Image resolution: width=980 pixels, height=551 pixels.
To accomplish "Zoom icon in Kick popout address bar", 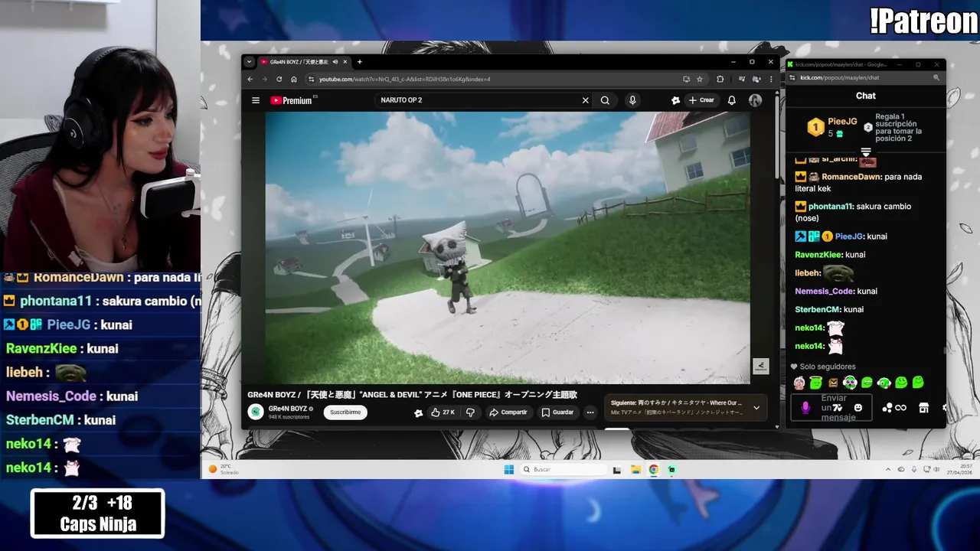I will tap(936, 77).
